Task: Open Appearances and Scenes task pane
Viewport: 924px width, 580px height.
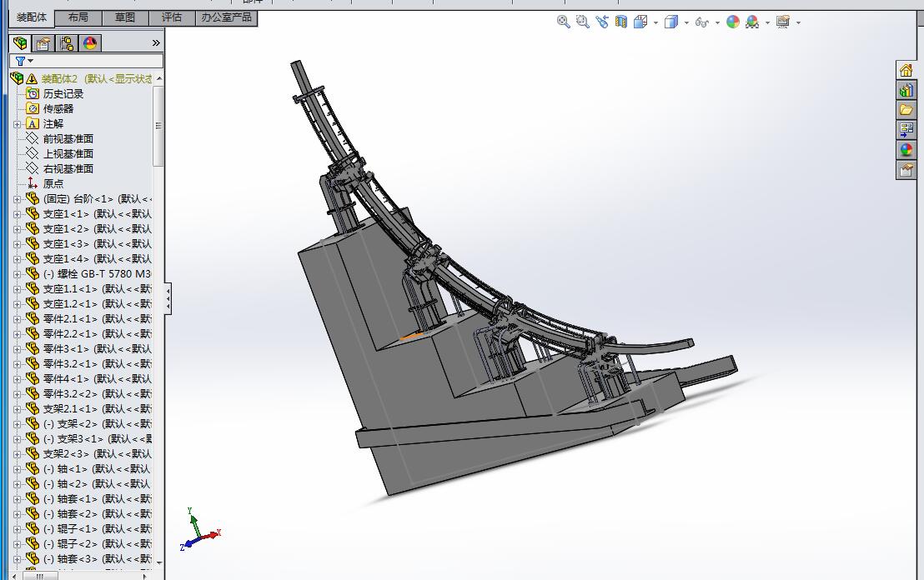Action: pos(906,149)
